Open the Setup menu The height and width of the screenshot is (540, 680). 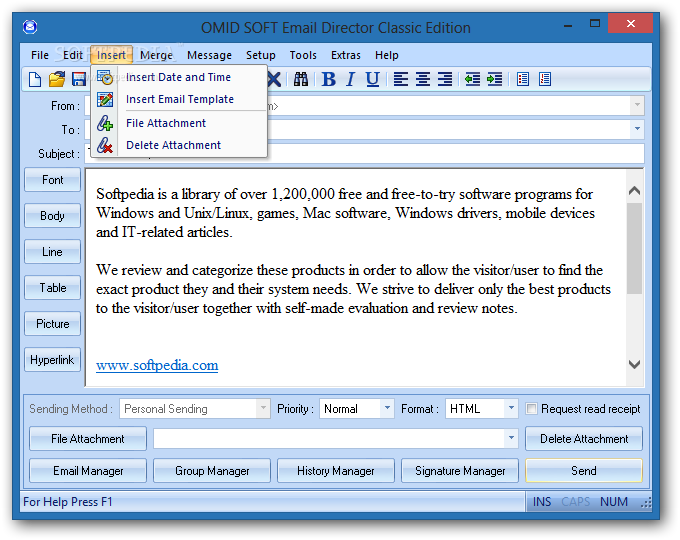click(261, 55)
